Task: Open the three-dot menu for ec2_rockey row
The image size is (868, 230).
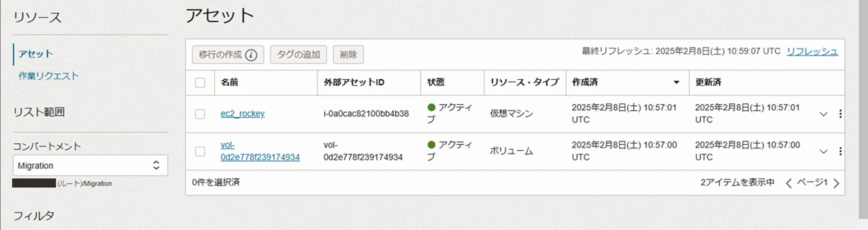Action: (840, 114)
